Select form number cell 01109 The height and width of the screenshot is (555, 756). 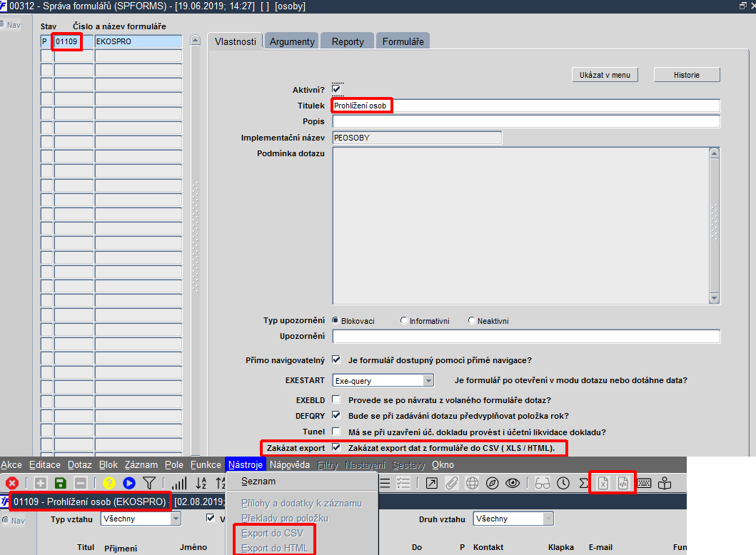[x=74, y=41]
